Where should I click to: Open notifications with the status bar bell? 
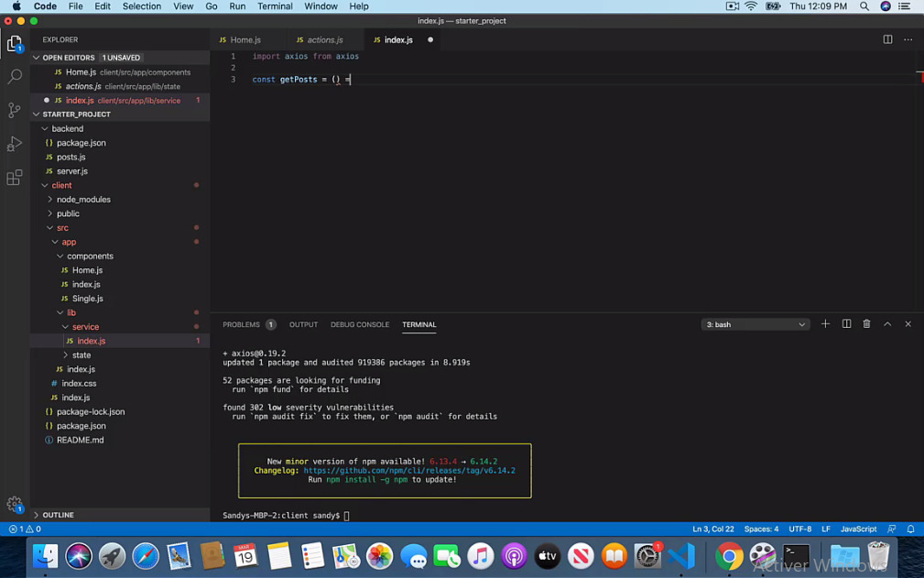909,529
